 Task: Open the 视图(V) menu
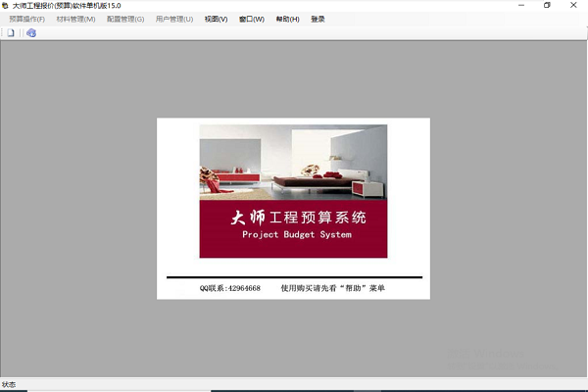(216, 20)
